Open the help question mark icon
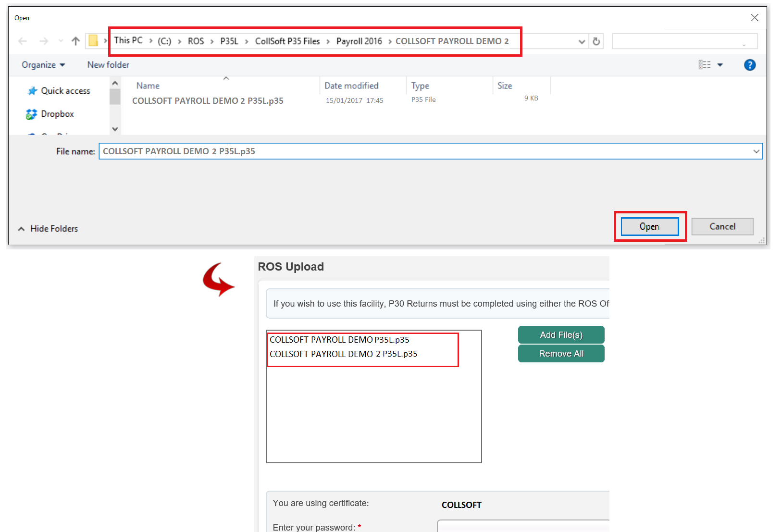Screen dimensions: 781x532 pos(749,65)
